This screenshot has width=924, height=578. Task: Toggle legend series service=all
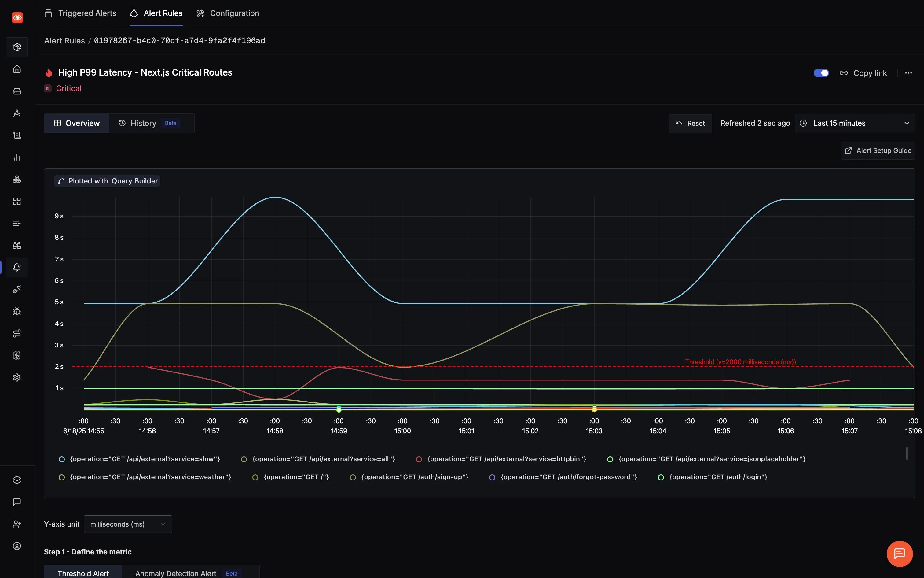pyautogui.click(x=318, y=459)
